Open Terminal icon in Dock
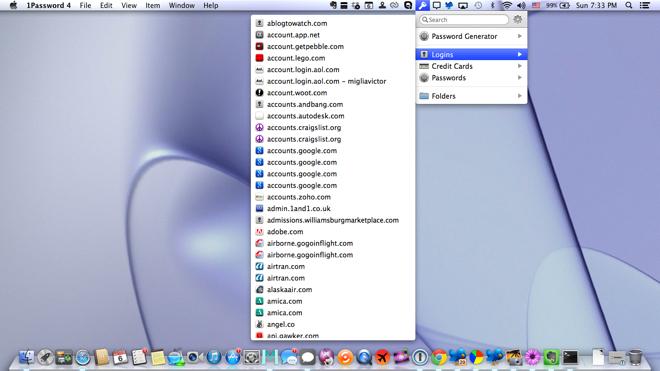The image size is (660, 371). 570,358
